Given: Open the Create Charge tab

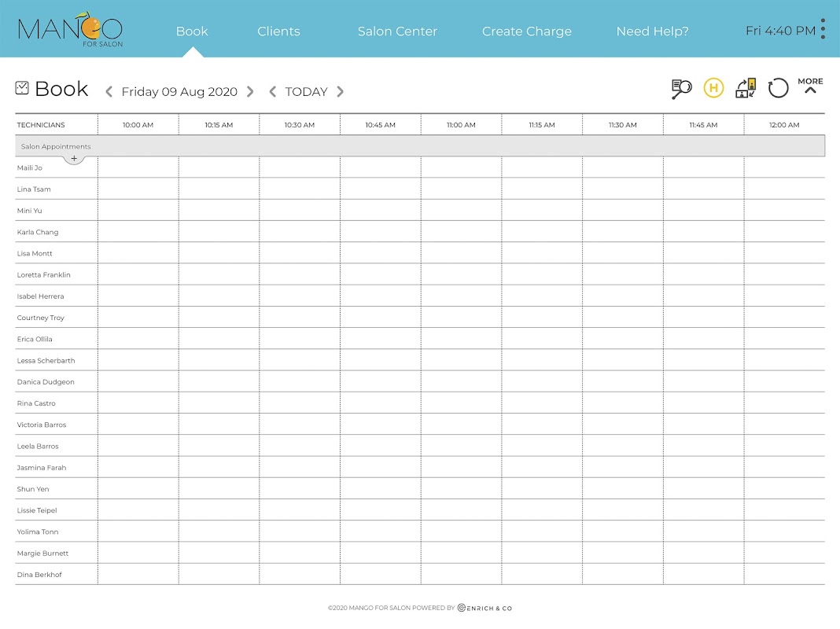Looking at the screenshot, I should click(527, 31).
